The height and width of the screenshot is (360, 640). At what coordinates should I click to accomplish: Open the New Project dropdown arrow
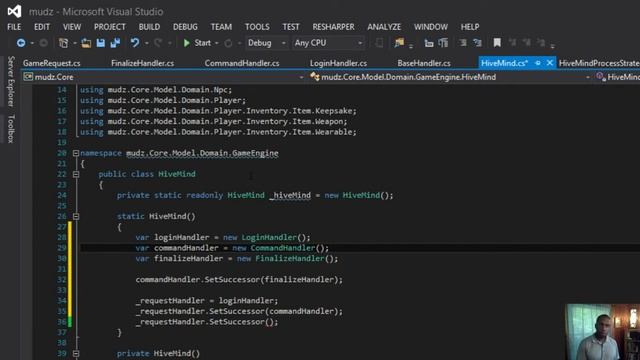(75, 43)
